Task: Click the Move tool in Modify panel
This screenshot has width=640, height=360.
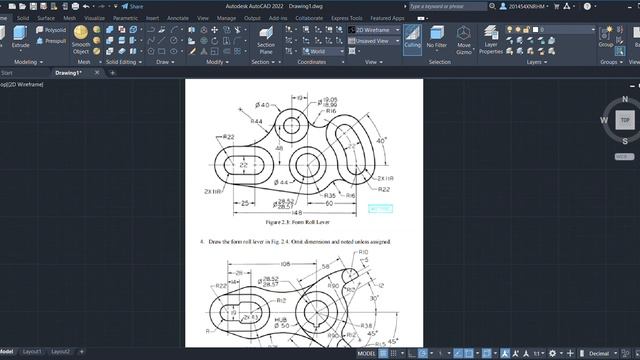Action: click(215, 30)
